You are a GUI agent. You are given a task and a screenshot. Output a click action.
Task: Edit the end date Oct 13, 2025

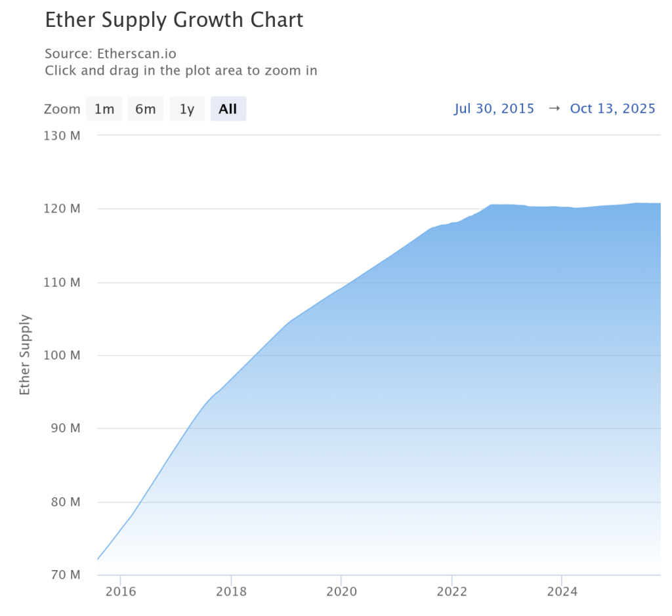pos(612,109)
